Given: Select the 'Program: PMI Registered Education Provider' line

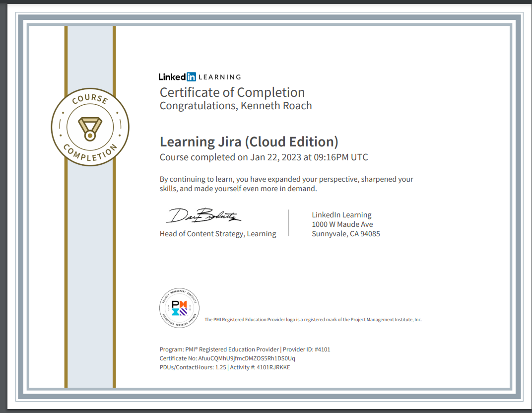Looking at the screenshot, I should click(245, 349).
